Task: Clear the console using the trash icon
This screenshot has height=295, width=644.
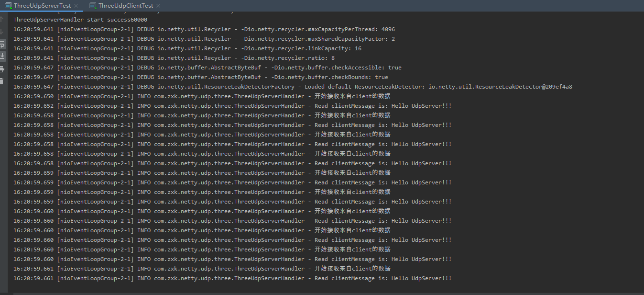Action: [3, 80]
